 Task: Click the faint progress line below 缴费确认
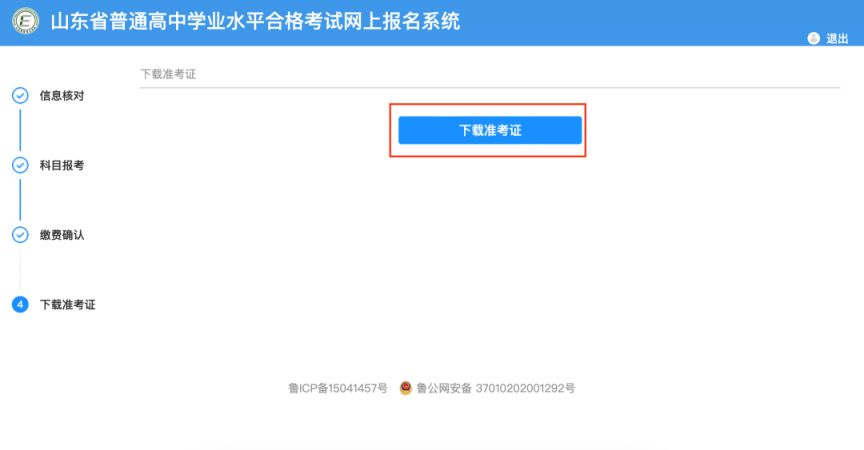(x=20, y=270)
